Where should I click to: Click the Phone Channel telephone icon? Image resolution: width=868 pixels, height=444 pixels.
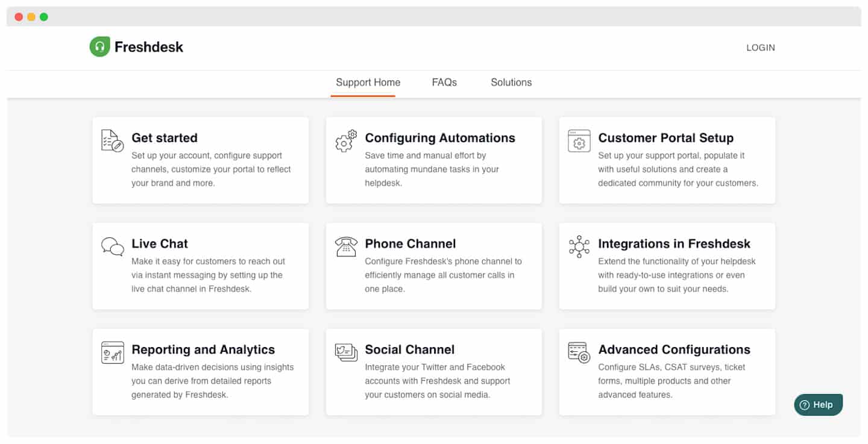click(x=346, y=246)
